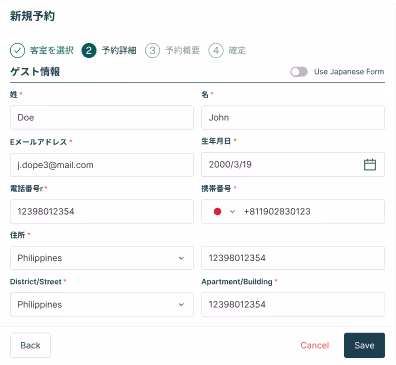Viewport: 396px width, 365px height.
Task: Click the 名 field containing John
Action: coord(293,118)
